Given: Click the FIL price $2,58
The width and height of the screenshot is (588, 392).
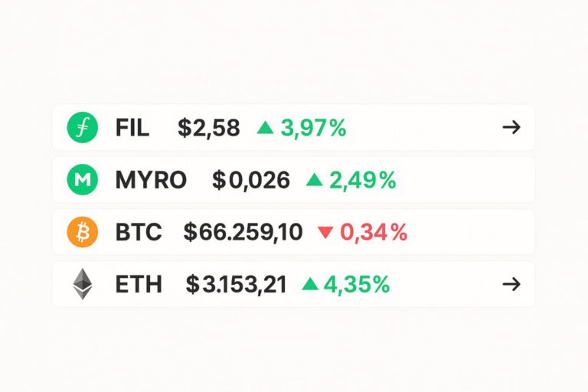Looking at the screenshot, I should coord(208,128).
